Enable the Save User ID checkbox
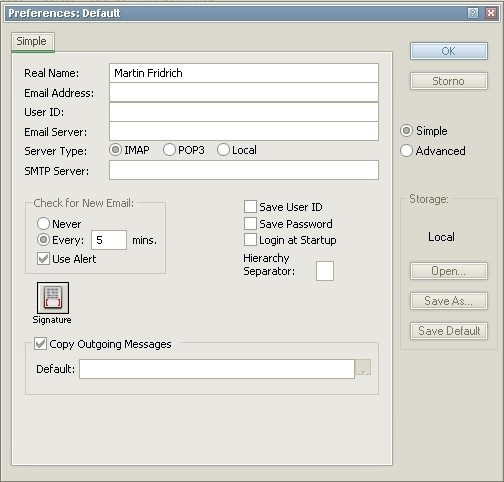 [250, 207]
